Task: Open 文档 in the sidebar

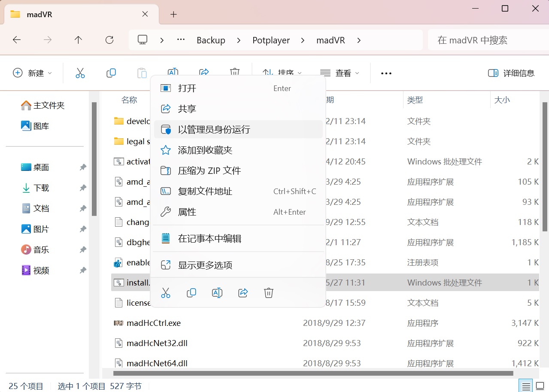Action: coord(35,208)
